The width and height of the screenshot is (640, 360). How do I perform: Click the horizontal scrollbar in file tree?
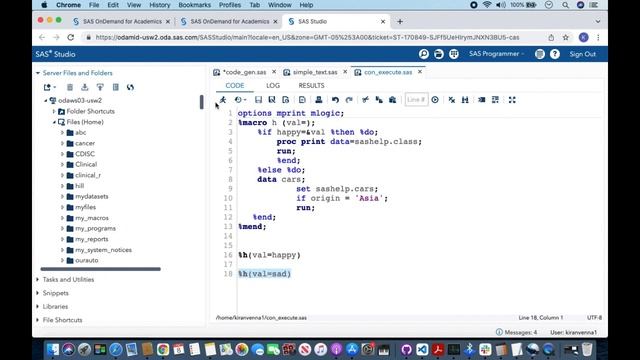click(x=100, y=269)
